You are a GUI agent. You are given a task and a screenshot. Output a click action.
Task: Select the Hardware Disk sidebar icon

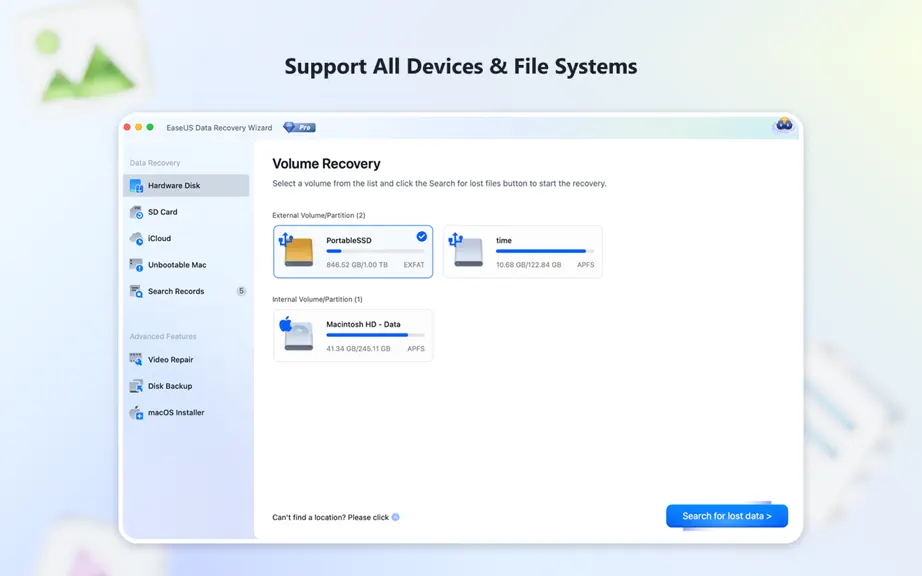(x=136, y=186)
